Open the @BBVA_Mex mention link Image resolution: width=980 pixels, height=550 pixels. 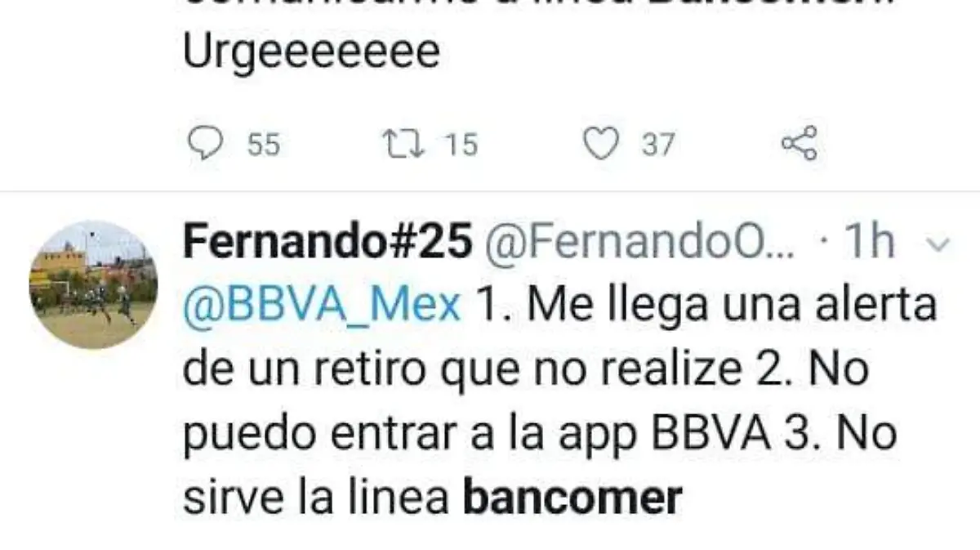(322, 306)
